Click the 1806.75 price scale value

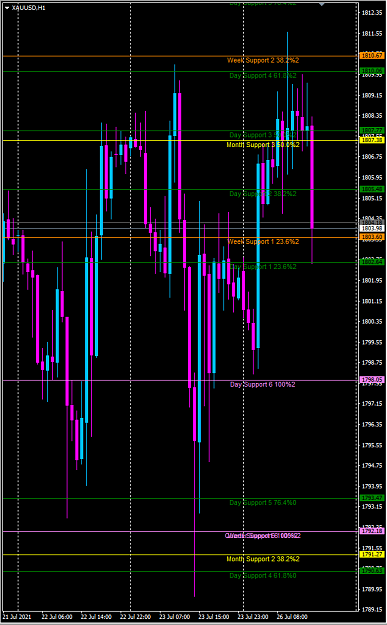373,157
